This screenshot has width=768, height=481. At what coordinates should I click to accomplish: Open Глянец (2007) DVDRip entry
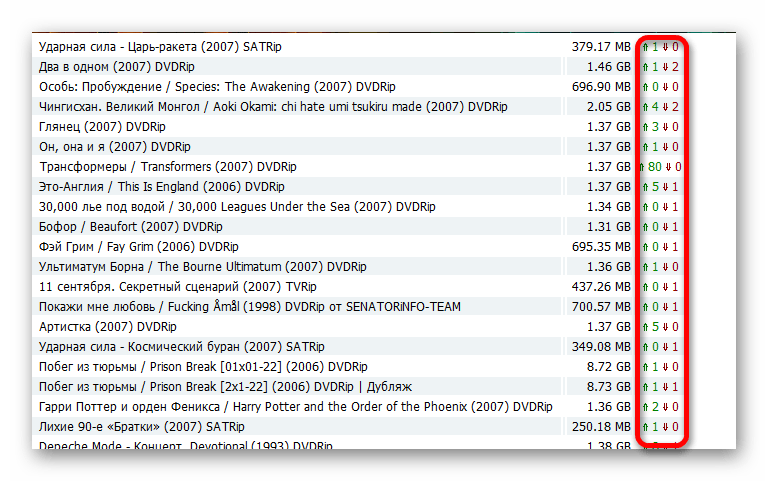(x=102, y=127)
